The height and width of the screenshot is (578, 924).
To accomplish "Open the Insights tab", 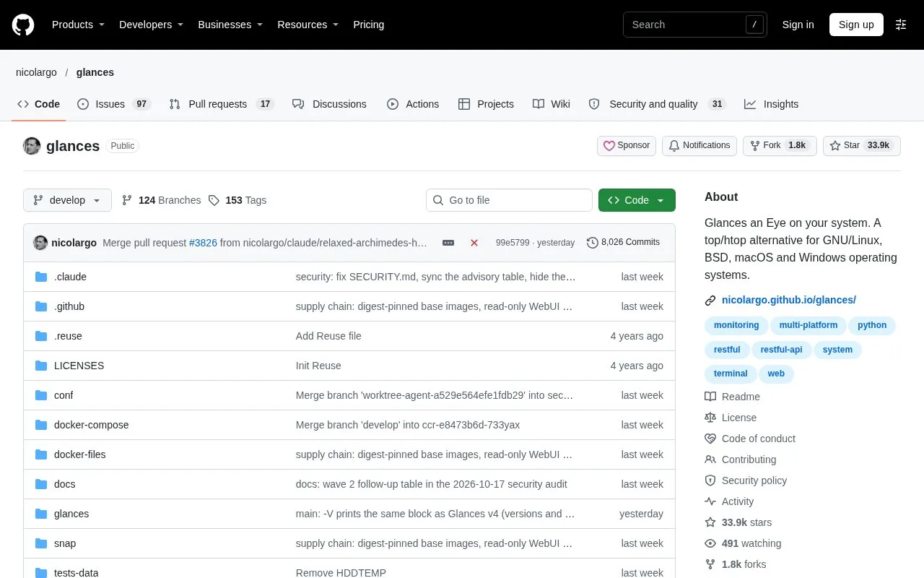I will 772,104.
